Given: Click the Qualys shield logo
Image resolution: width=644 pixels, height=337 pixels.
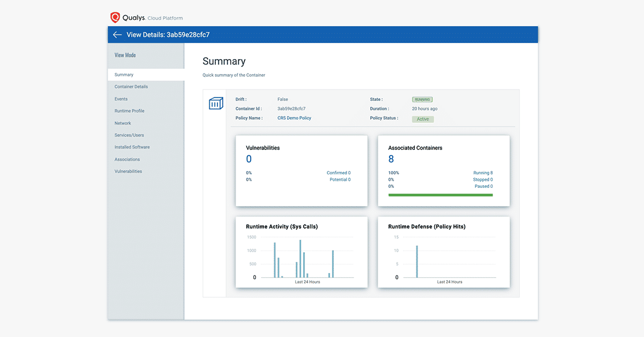Looking at the screenshot, I should coord(115,18).
